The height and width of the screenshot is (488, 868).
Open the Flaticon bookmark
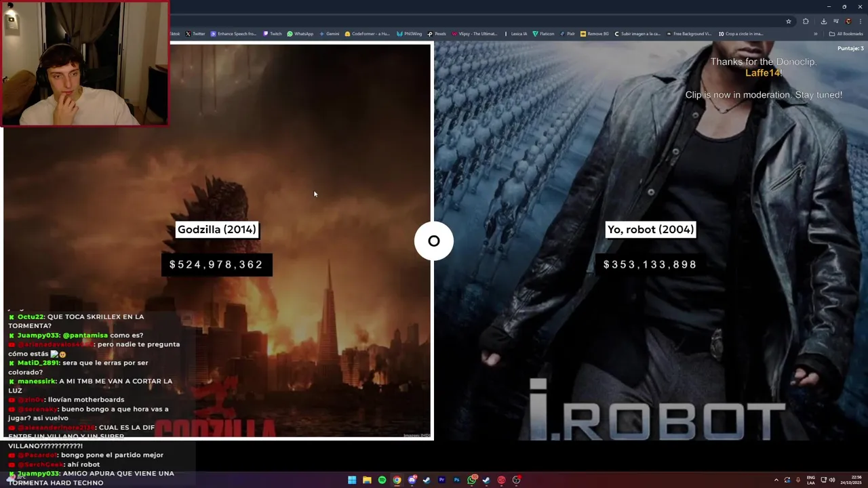point(543,34)
